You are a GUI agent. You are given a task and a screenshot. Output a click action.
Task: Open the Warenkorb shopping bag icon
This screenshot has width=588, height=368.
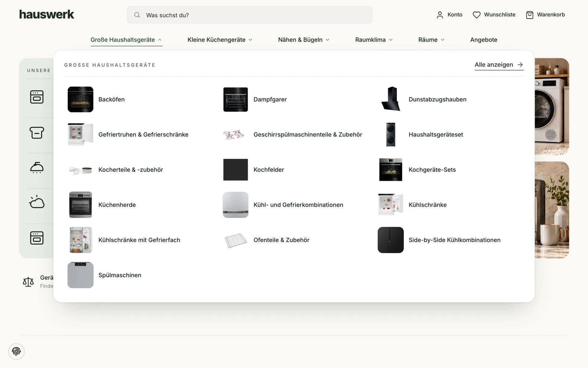[x=529, y=15]
